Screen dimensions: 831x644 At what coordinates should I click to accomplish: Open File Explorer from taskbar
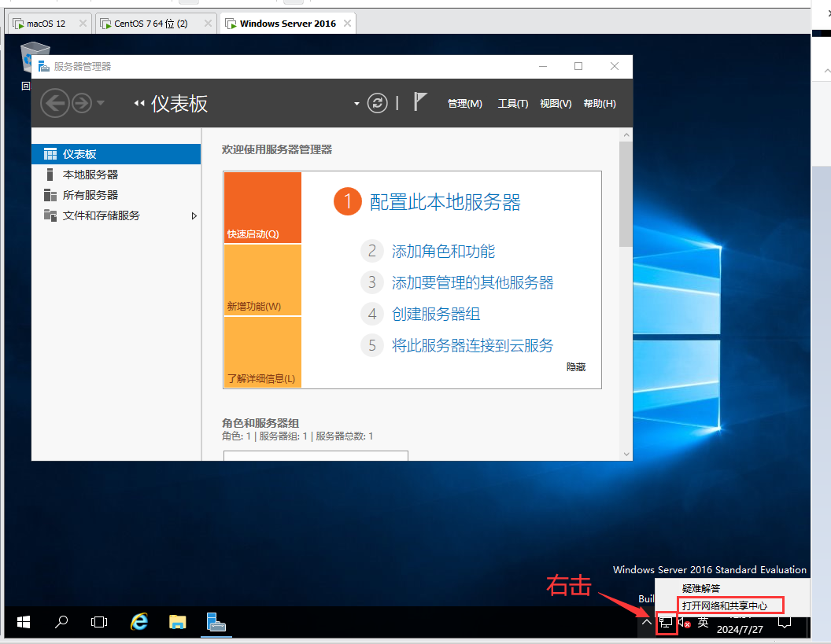tap(178, 622)
